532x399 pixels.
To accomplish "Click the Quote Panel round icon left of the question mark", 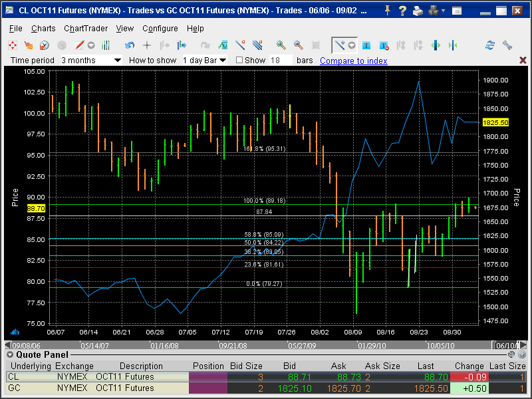I will click(511, 354).
